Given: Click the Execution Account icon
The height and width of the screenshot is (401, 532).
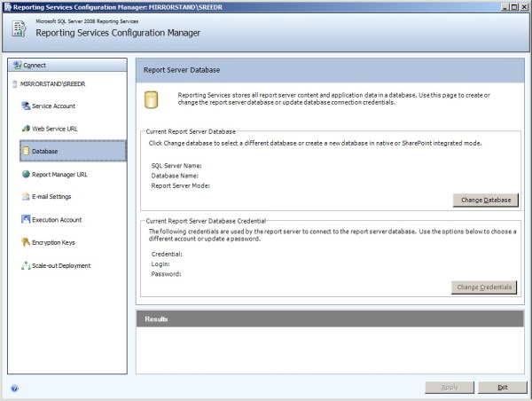Looking at the screenshot, I should coord(26,220).
